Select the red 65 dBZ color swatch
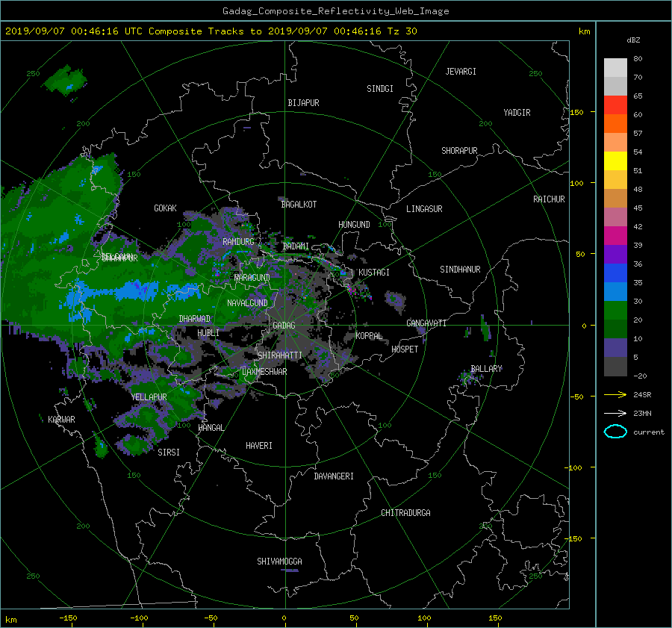672x628 pixels. pos(615,105)
